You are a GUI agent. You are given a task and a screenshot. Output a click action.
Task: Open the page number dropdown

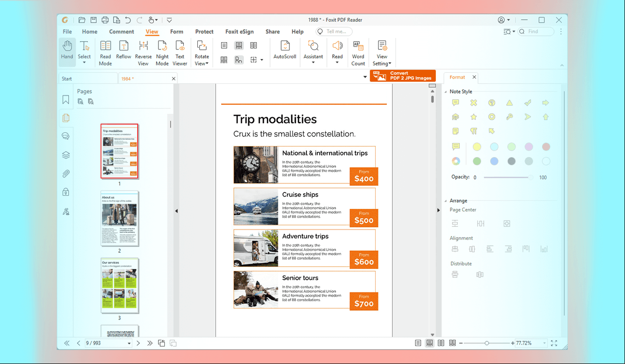click(129, 344)
